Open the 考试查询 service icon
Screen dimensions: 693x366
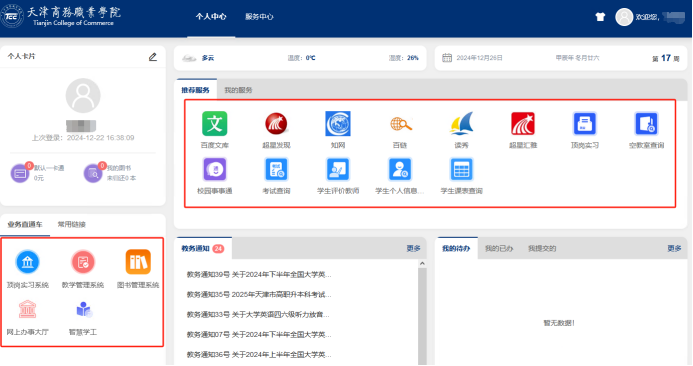pyautogui.click(x=276, y=170)
